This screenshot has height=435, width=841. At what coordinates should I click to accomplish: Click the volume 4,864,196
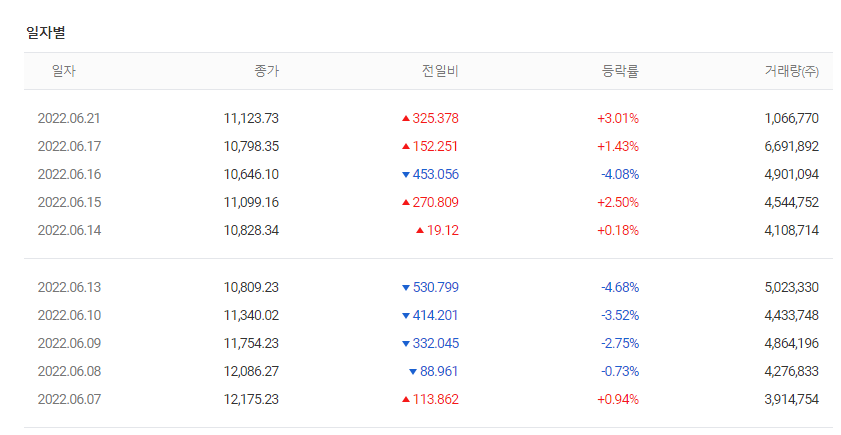pyautogui.click(x=792, y=343)
